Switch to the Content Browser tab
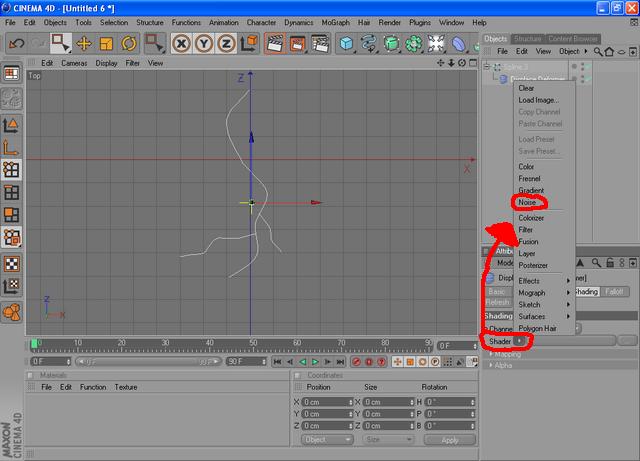Image resolution: width=640 pixels, height=461 pixels. (573, 39)
